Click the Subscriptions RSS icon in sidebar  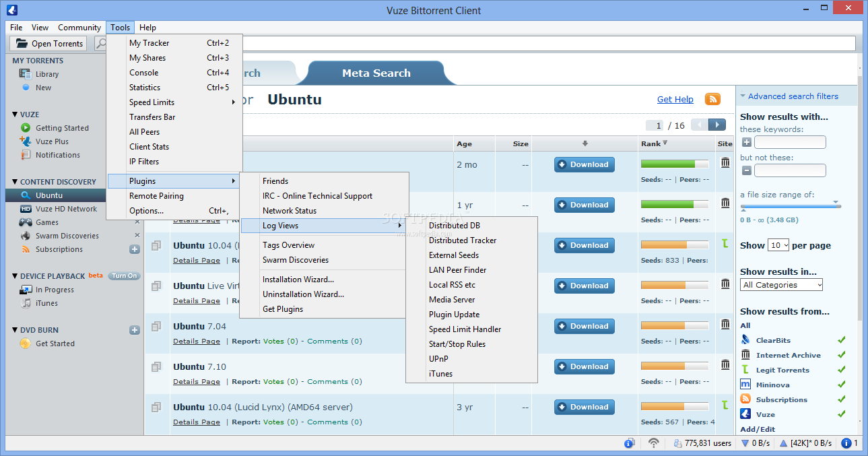tap(26, 249)
